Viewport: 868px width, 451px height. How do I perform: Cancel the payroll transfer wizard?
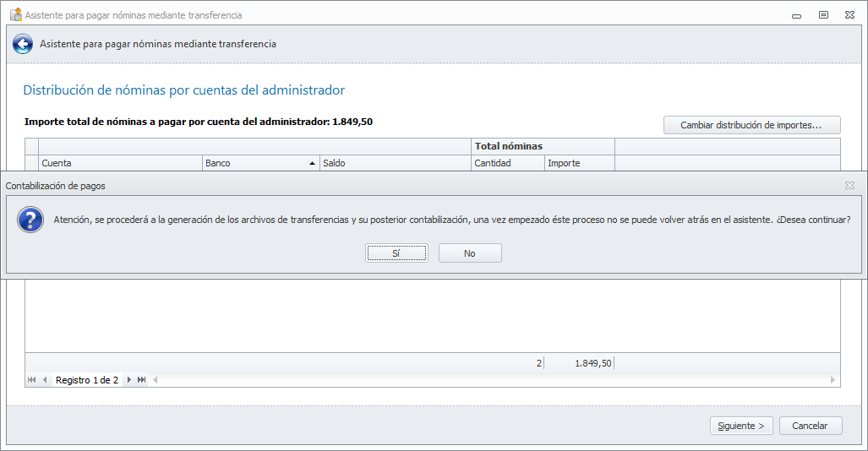click(811, 426)
